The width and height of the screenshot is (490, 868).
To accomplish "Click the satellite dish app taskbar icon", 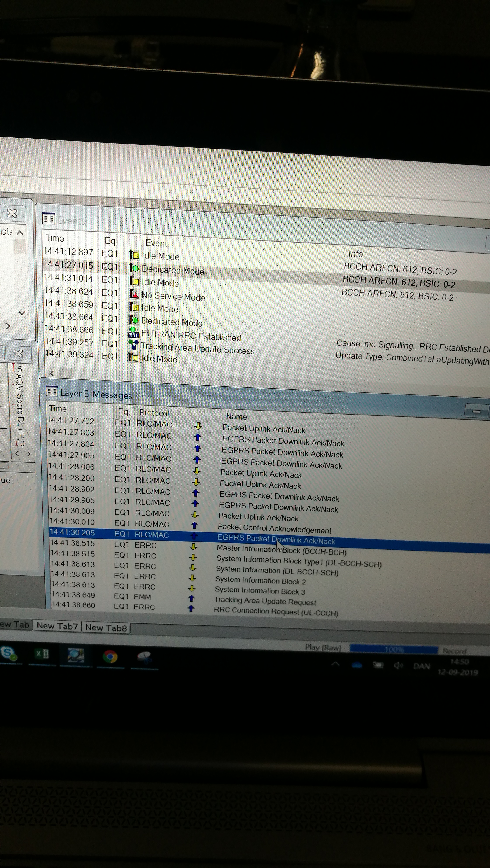I will (x=144, y=657).
